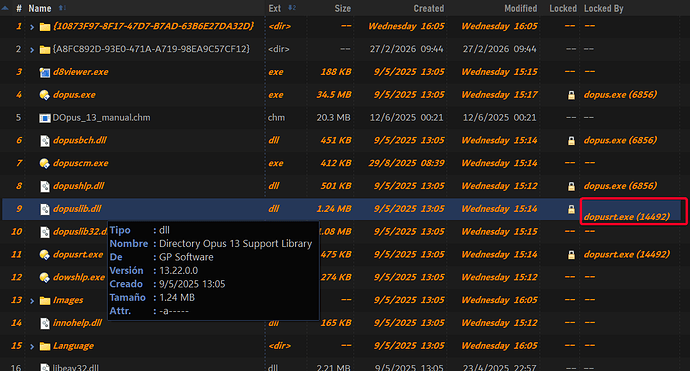Click the 20.3 MB size value

tap(333, 118)
